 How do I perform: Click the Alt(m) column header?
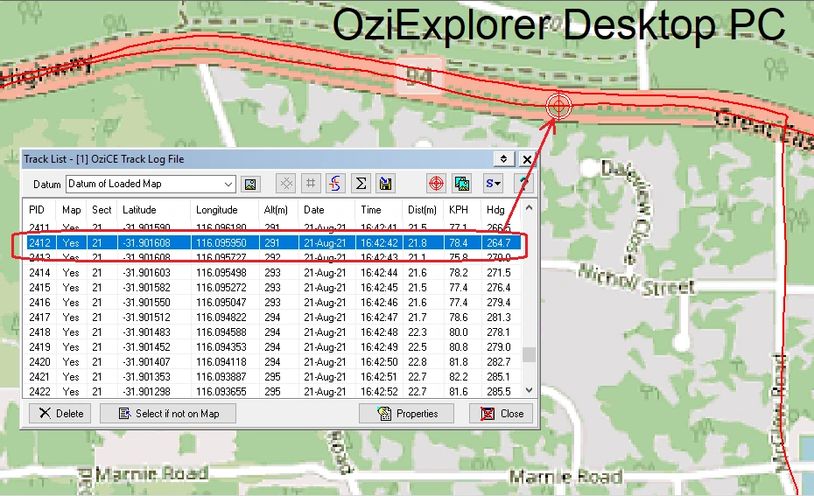click(x=276, y=210)
